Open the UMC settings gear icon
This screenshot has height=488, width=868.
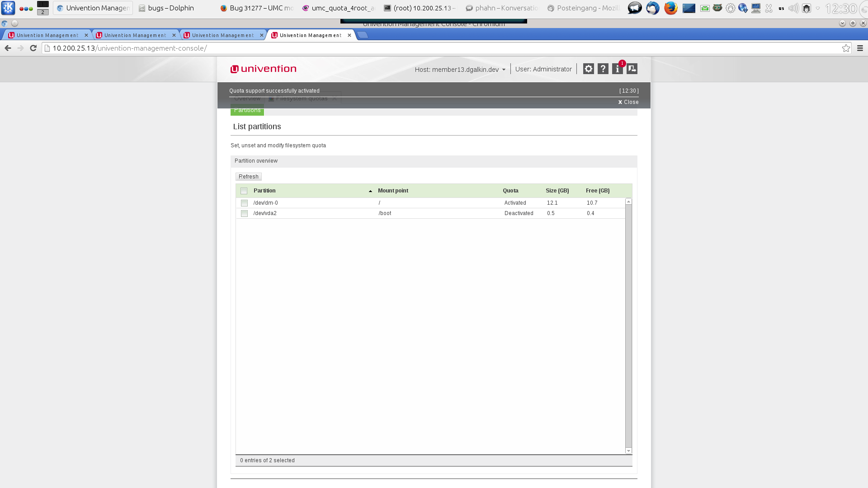pos(588,69)
